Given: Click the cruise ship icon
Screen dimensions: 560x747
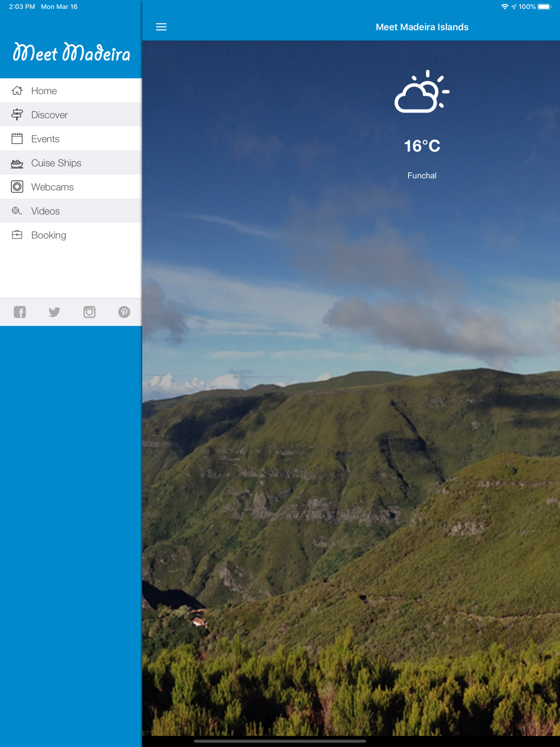Looking at the screenshot, I should click(x=17, y=163).
